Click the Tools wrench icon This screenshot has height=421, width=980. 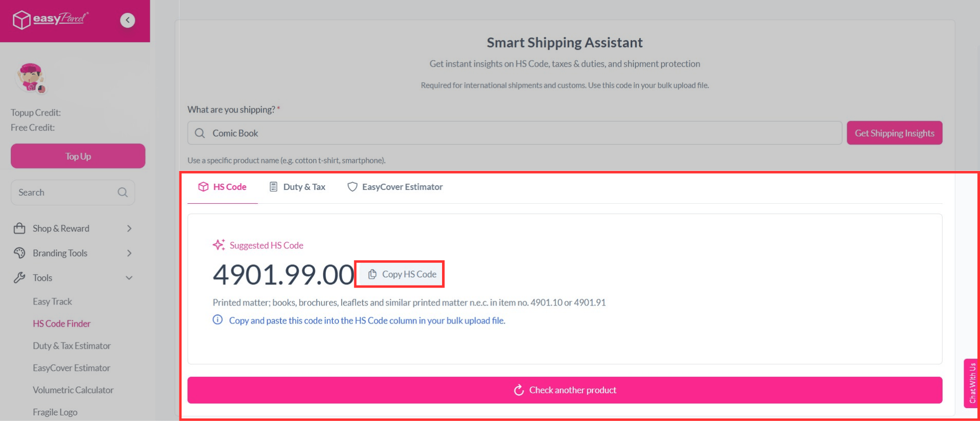tap(19, 278)
